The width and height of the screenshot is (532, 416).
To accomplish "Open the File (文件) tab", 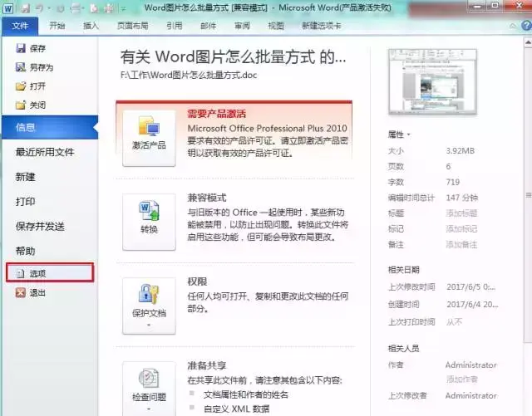I will click(x=20, y=26).
